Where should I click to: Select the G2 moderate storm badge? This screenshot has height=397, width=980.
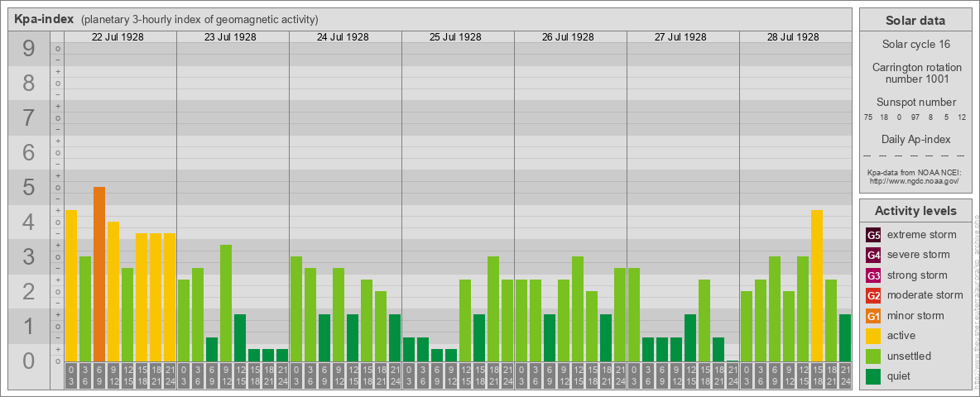click(x=873, y=295)
